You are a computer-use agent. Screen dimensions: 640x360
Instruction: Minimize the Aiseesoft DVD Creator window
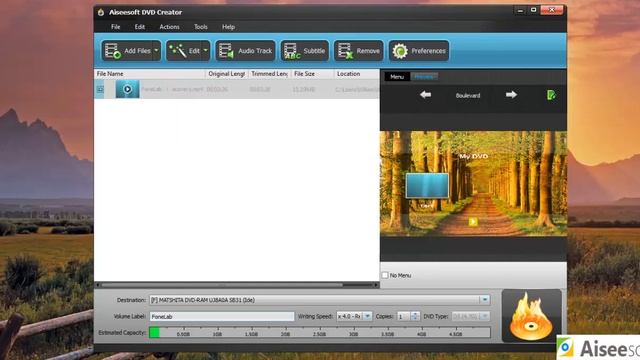tap(520, 10)
